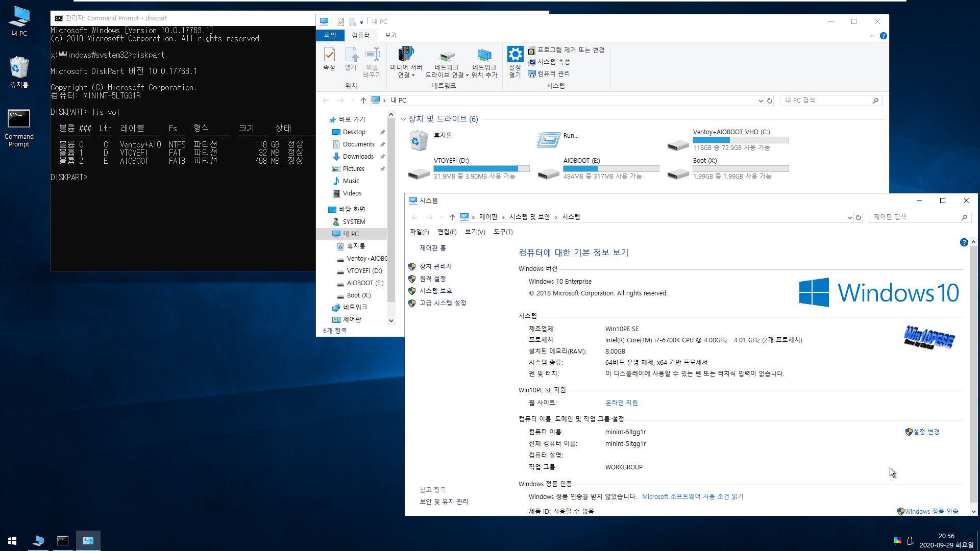Viewport: 980px width, 551px height.
Task: Open quick access toolbar customize dropdown
Action: [361, 22]
